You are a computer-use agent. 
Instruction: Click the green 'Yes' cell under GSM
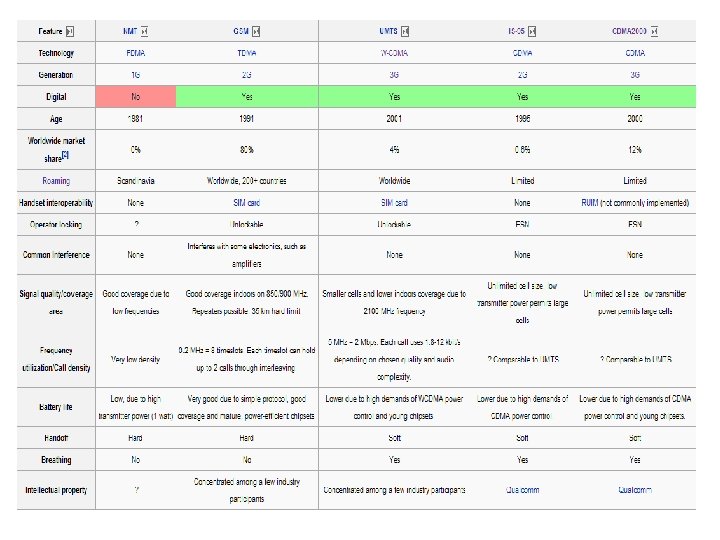point(247,97)
